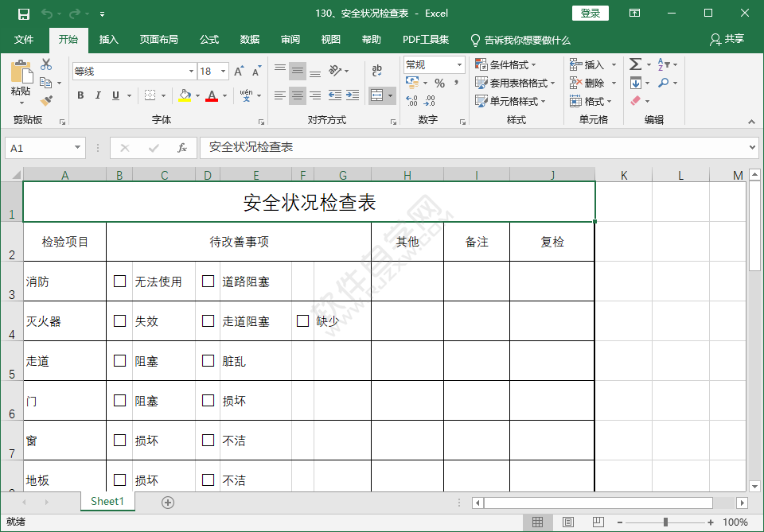The width and height of the screenshot is (764, 532).
Task: Click the 登录 sign-in button
Action: point(591,13)
